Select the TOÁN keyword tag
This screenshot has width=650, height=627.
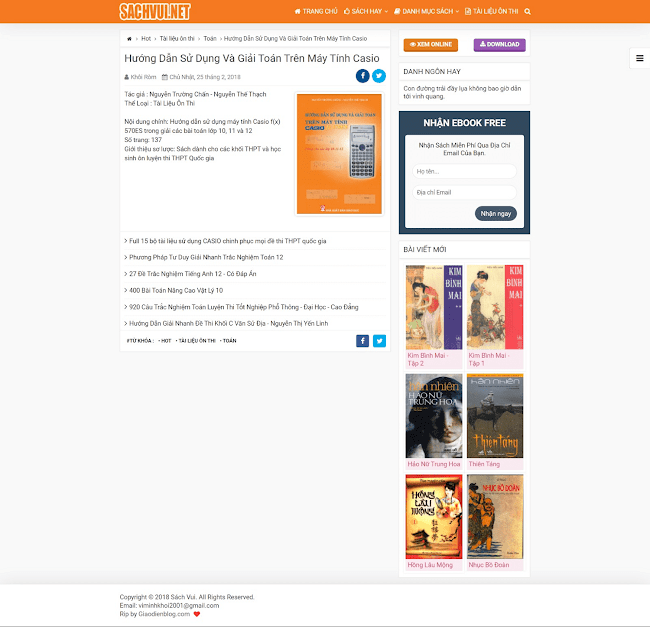point(228,341)
